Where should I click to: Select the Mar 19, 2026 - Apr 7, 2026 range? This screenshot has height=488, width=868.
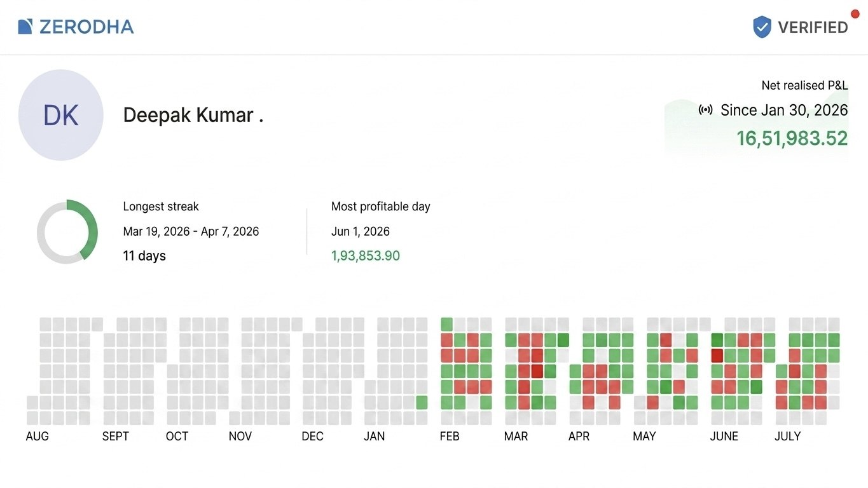[x=191, y=231]
